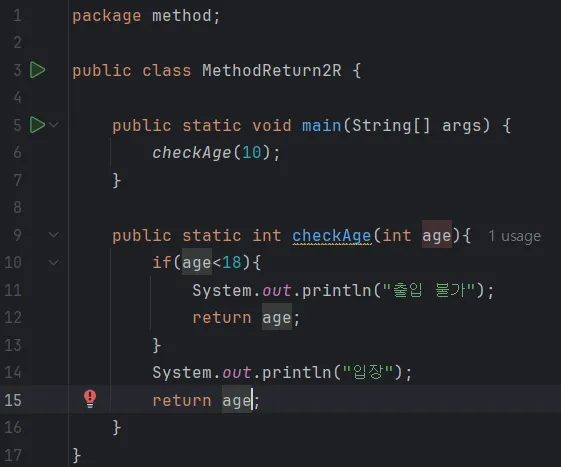Collapse the if block fold chevron
Image resolution: width=561 pixels, height=467 pixels.
[x=54, y=263]
